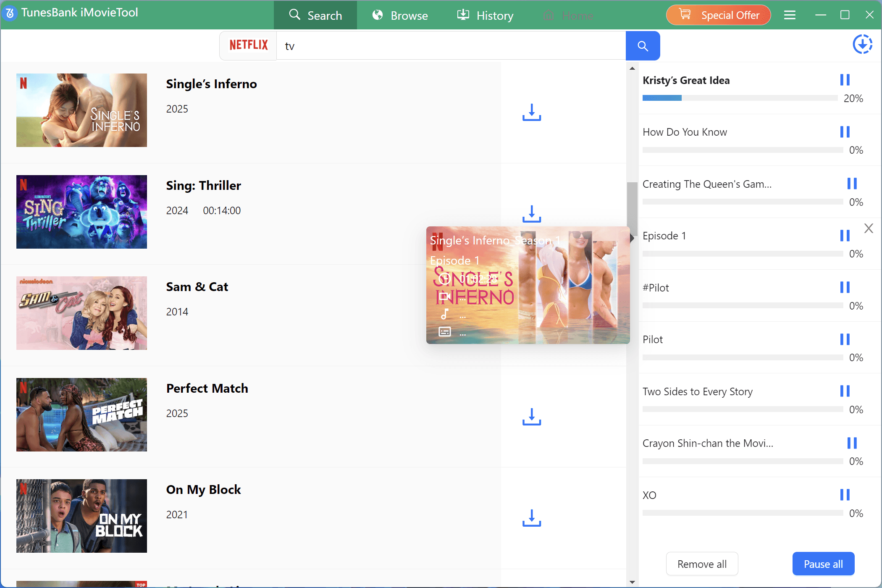Viewport: 882px width, 588px height.
Task: Pause the XO download
Action: [x=845, y=495]
